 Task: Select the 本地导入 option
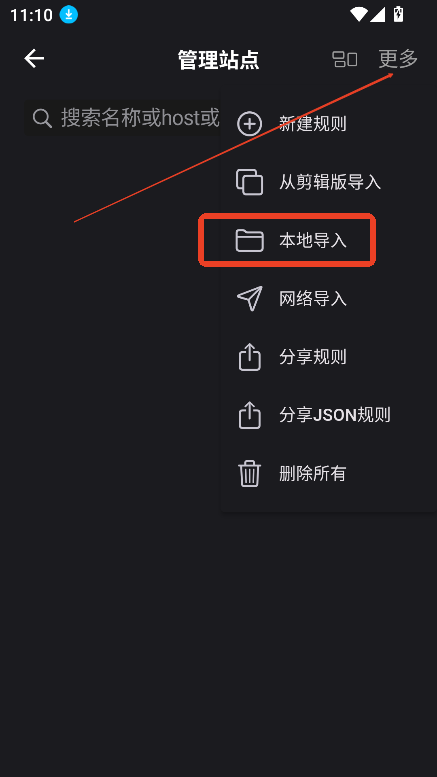tap(313, 241)
